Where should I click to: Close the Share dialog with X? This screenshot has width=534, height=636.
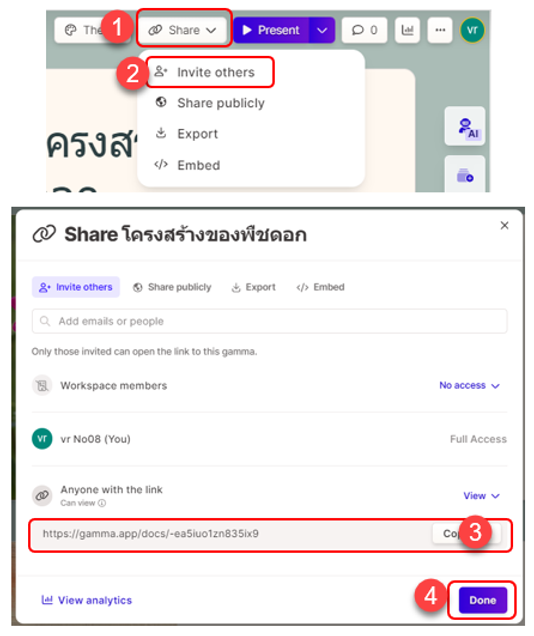pos(504,226)
